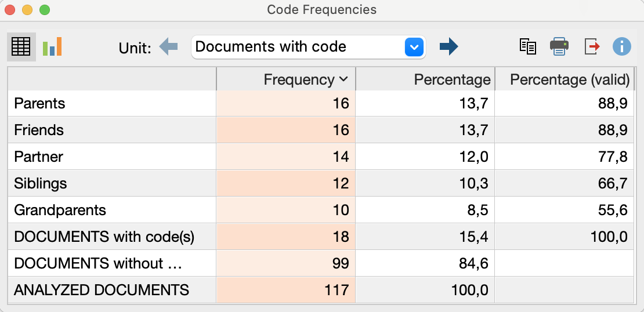Click the green zoom window button

pos(44,10)
